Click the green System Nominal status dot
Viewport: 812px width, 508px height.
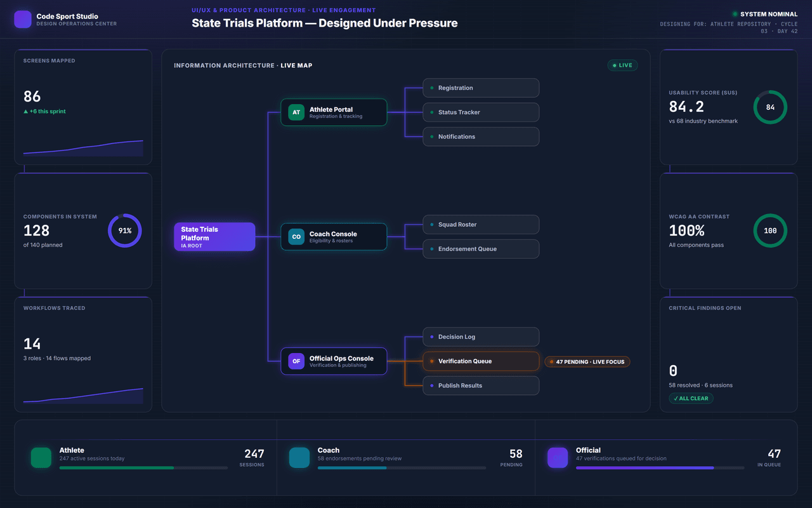[x=735, y=14]
